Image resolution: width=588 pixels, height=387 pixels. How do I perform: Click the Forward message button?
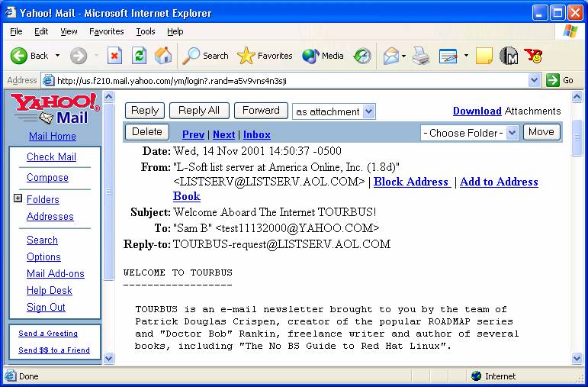[261, 111]
